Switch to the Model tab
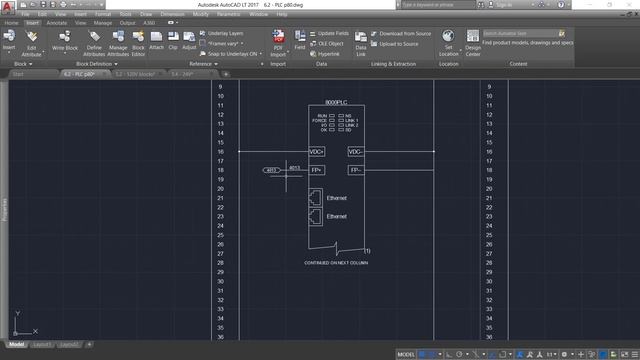Screen dimensions: 640x360 16,344
